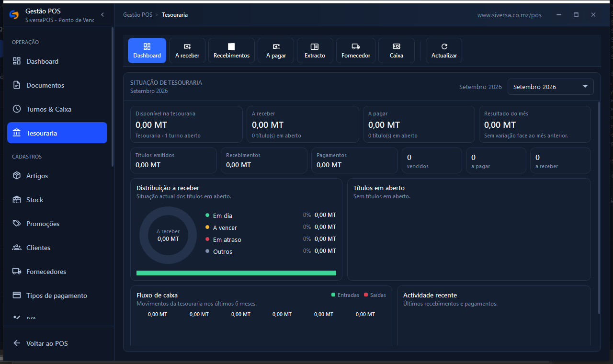Click the Actividade recente heading
Image resolution: width=613 pixels, height=364 pixels.
430,295
